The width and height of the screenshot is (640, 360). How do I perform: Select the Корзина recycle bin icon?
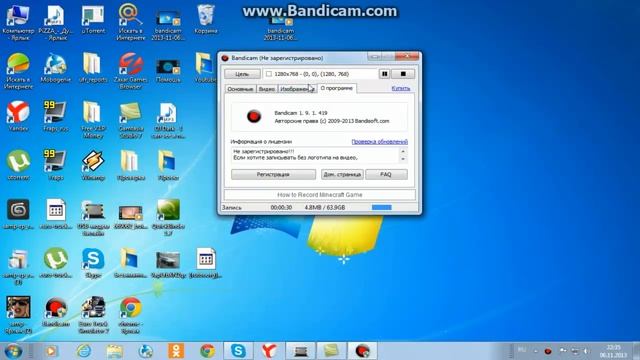[206, 19]
